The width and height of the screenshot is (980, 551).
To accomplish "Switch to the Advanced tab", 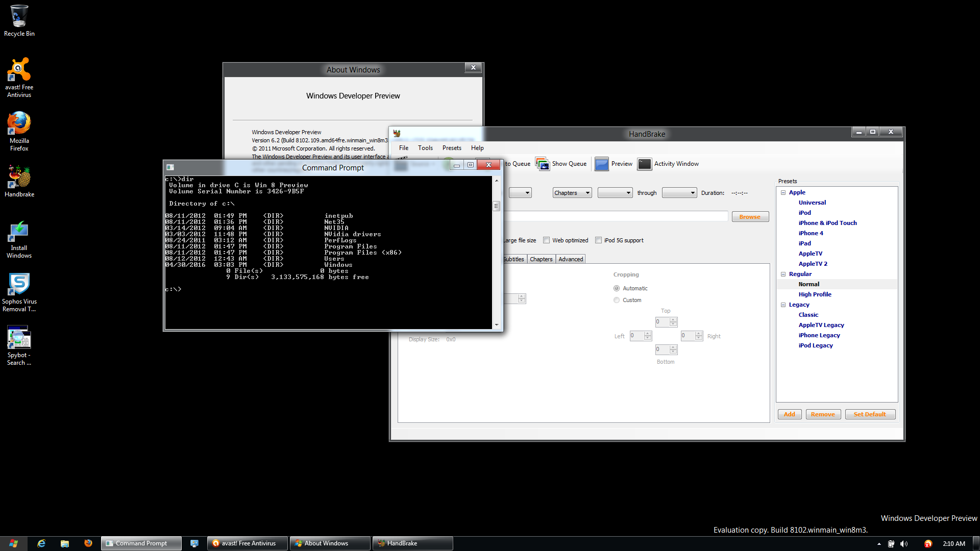I will [x=570, y=259].
